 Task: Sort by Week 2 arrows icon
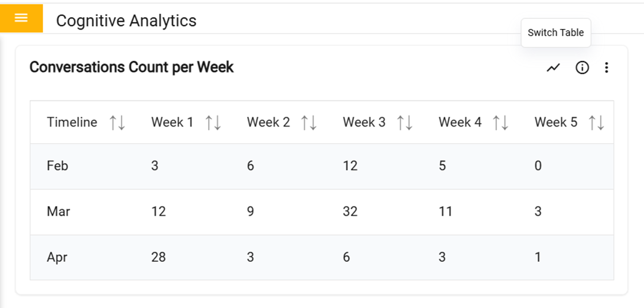tap(309, 122)
